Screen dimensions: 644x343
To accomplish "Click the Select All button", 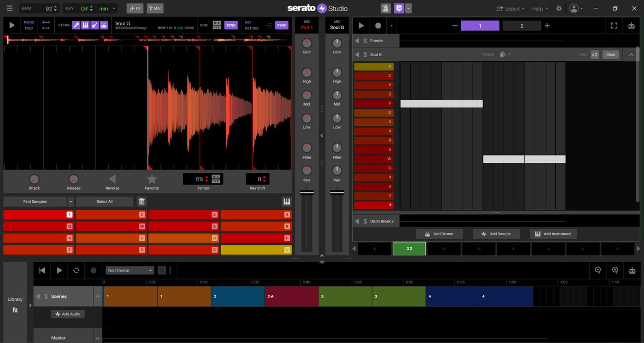I will coord(105,201).
